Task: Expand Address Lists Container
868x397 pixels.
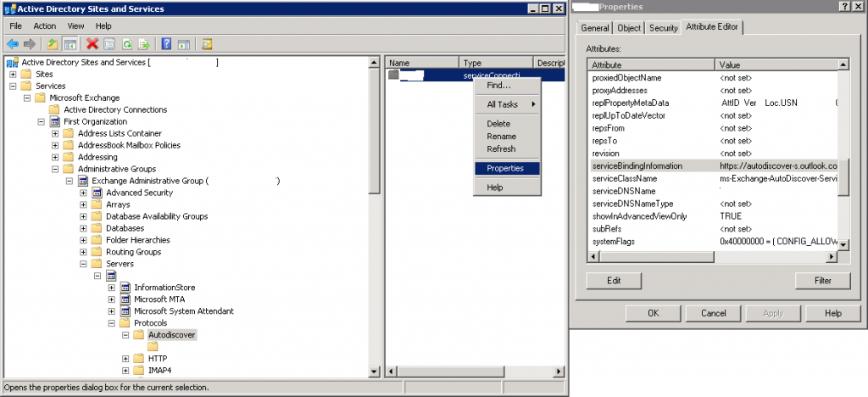Action: [x=55, y=133]
